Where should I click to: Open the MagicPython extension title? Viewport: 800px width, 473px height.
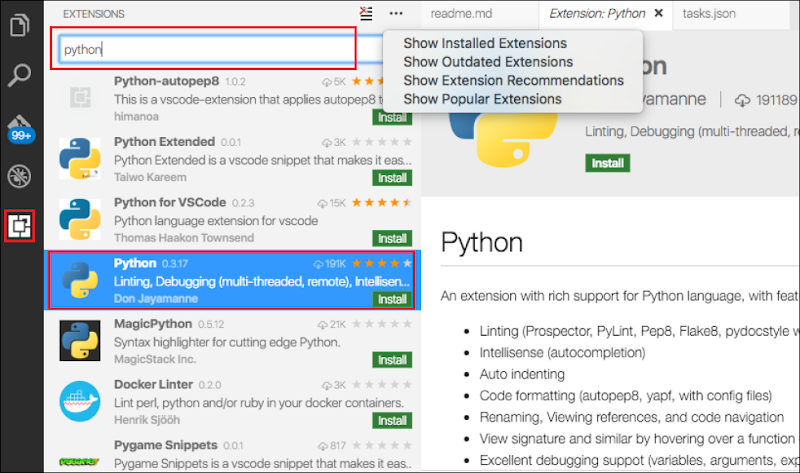tap(153, 324)
